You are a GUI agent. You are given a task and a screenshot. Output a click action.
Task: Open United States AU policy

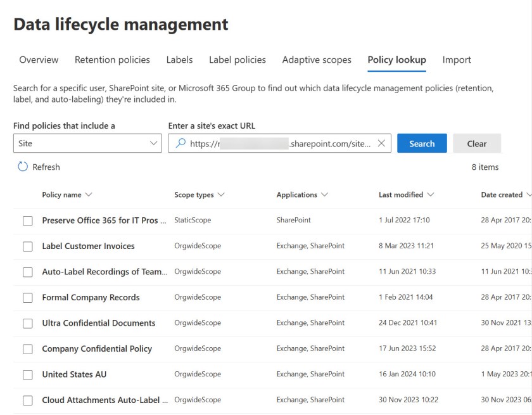[74, 374]
